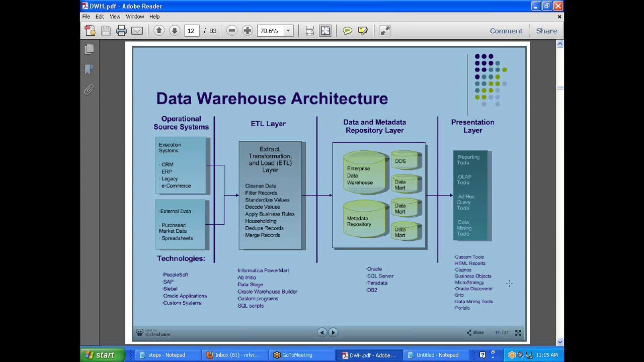
Task: Click the Teradata list entry
Action: [377, 283]
